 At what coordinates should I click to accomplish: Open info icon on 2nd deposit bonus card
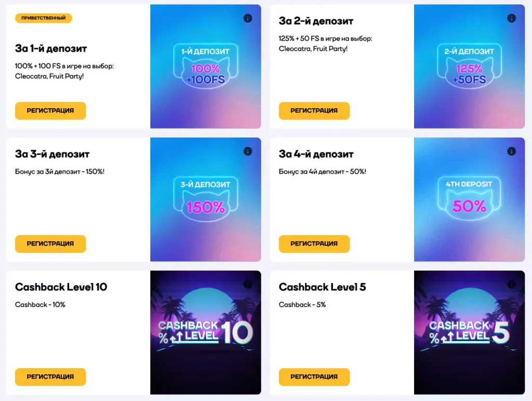click(x=511, y=19)
